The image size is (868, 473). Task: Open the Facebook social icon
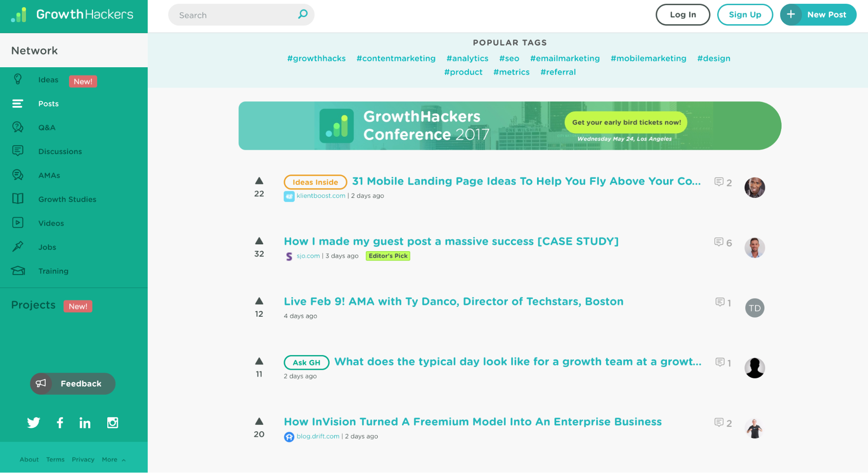(60, 423)
